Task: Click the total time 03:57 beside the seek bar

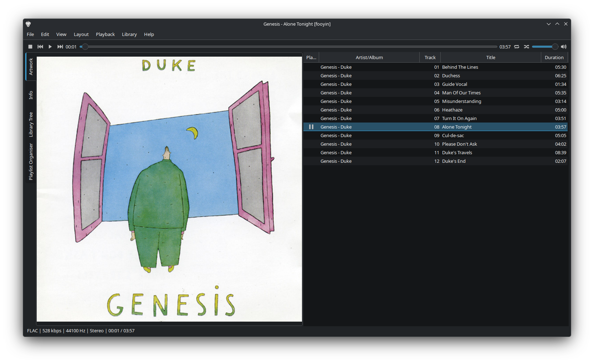Action: point(505,47)
